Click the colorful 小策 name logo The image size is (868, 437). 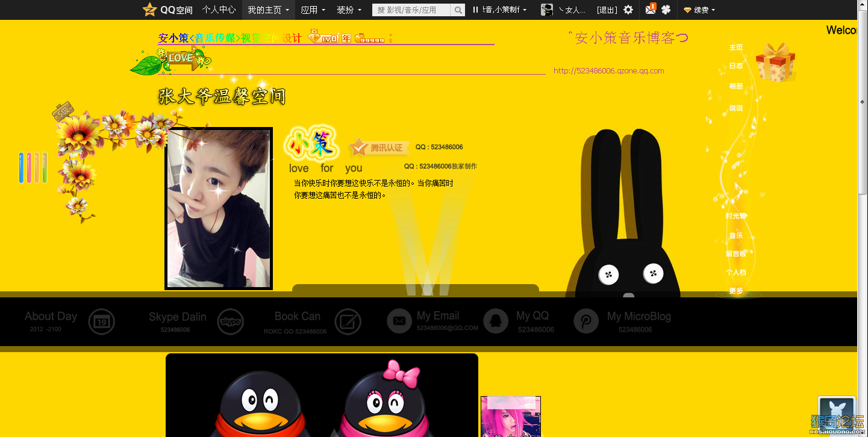[311, 144]
